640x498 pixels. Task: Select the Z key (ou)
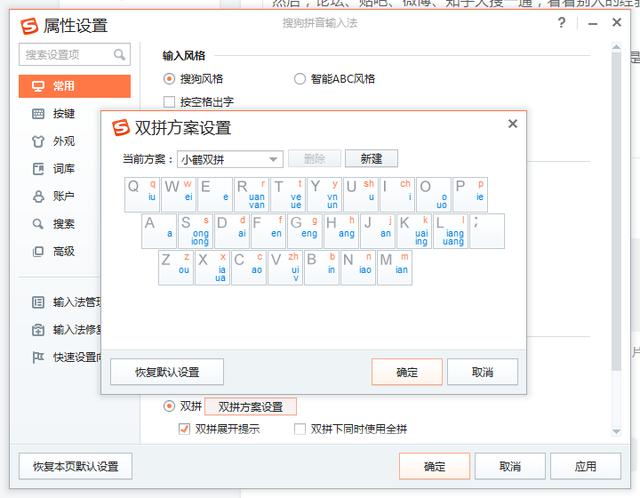pyautogui.click(x=176, y=268)
